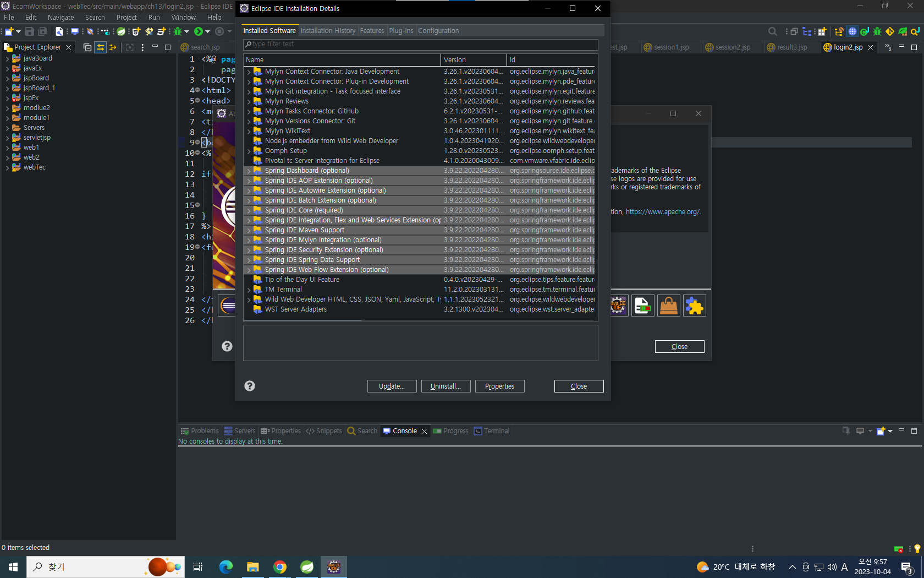Image resolution: width=924 pixels, height=578 pixels.
Task: Click the Uninstall... button
Action: click(446, 386)
